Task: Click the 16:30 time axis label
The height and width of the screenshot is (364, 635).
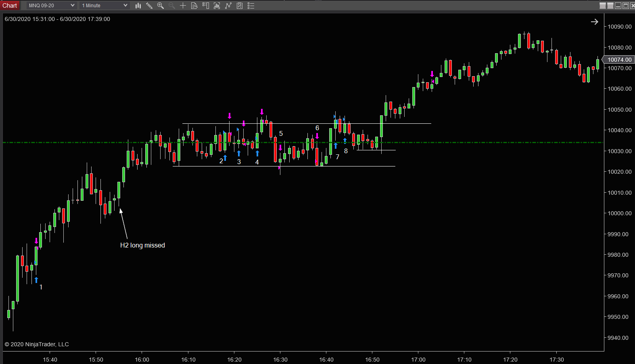Action: pos(280,360)
